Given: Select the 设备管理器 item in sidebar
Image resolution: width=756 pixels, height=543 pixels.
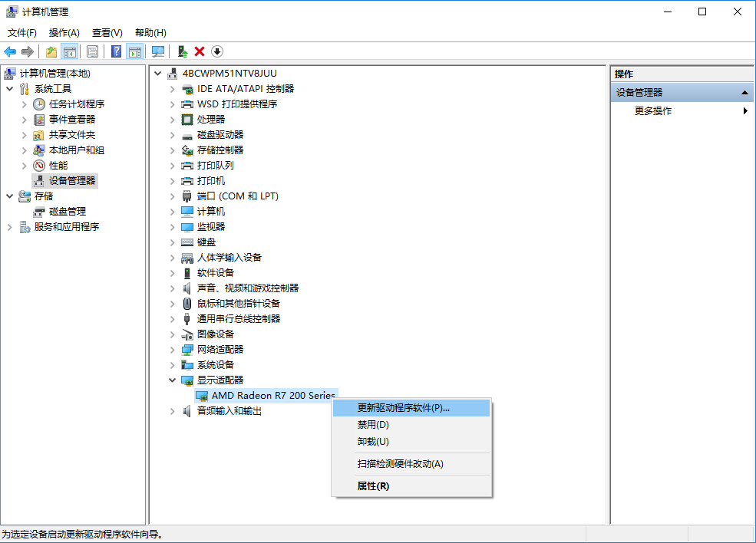Looking at the screenshot, I should click(x=73, y=180).
